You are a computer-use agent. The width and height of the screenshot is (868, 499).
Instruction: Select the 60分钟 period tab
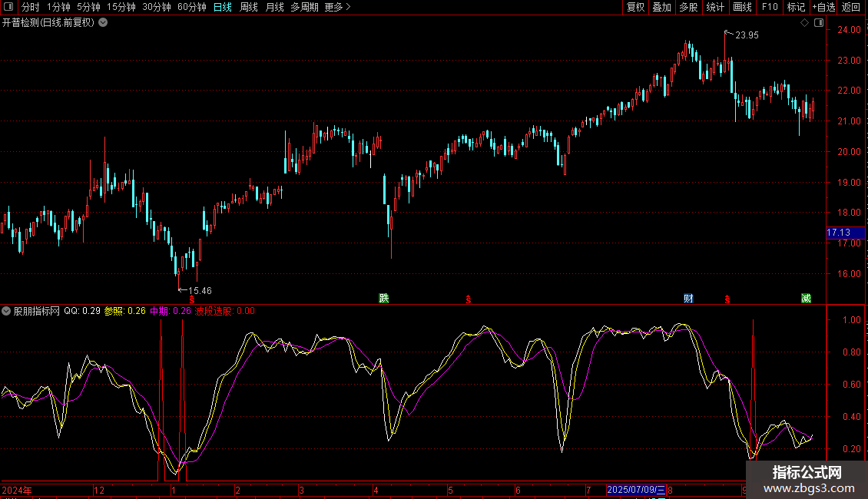pyautogui.click(x=192, y=7)
